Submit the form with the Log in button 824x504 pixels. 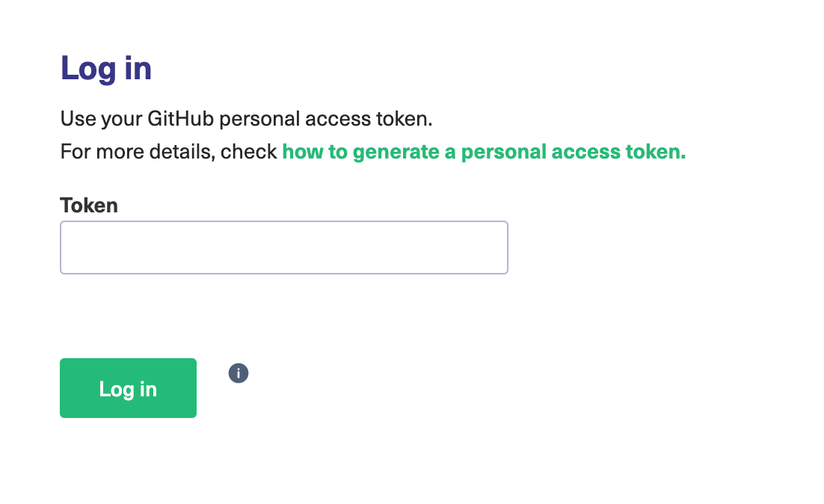[x=128, y=388]
